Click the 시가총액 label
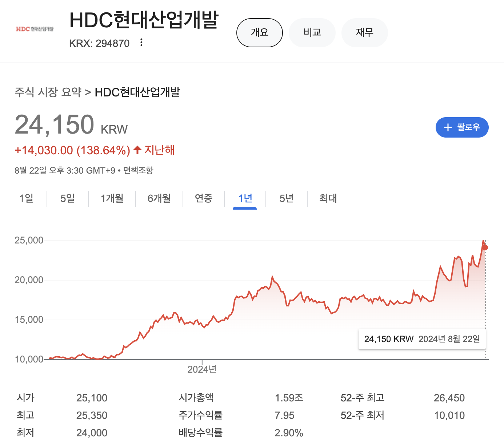 (x=196, y=398)
